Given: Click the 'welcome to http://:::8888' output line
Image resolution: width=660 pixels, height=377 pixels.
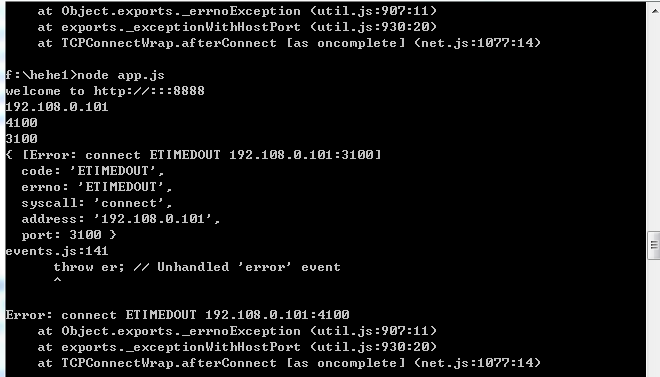Looking at the screenshot, I should [x=105, y=91].
